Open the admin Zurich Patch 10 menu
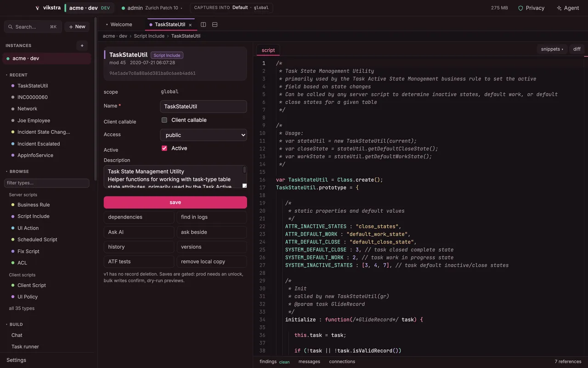Viewport: 588px width, 368px height. [152, 8]
